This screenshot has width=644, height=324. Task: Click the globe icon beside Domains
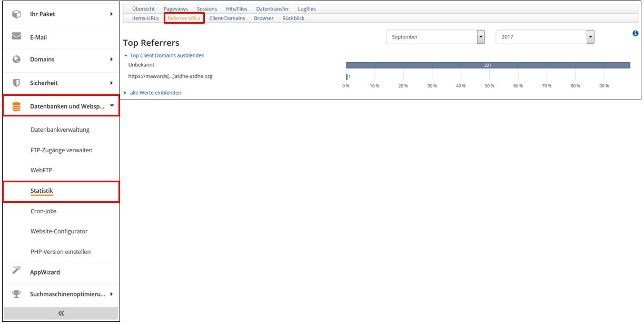pos(16,60)
